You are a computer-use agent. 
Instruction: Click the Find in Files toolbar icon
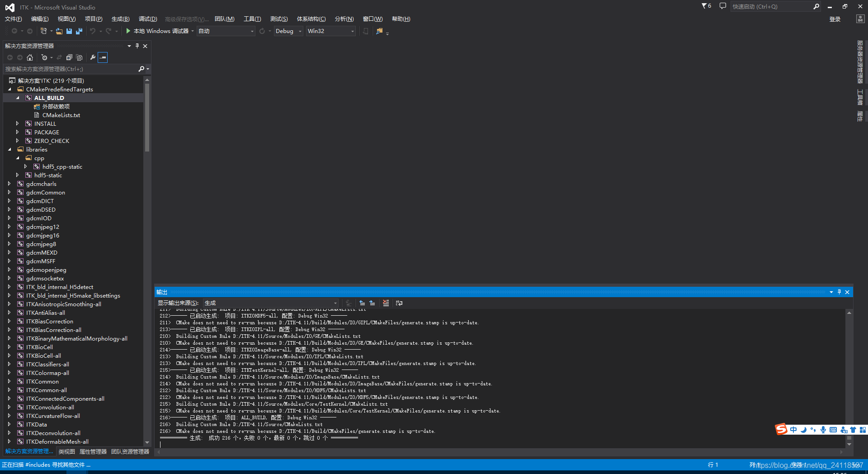coord(379,31)
